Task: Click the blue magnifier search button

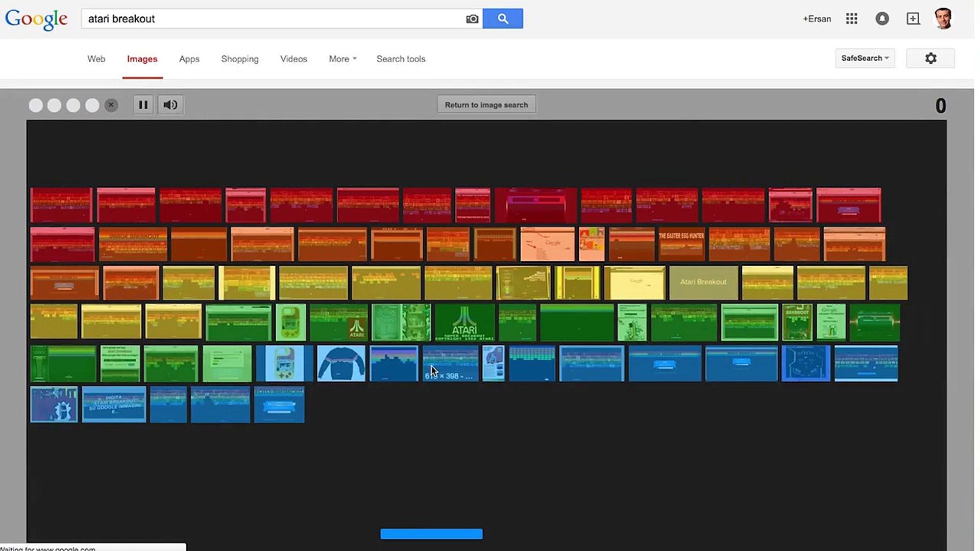Action: pos(503,19)
